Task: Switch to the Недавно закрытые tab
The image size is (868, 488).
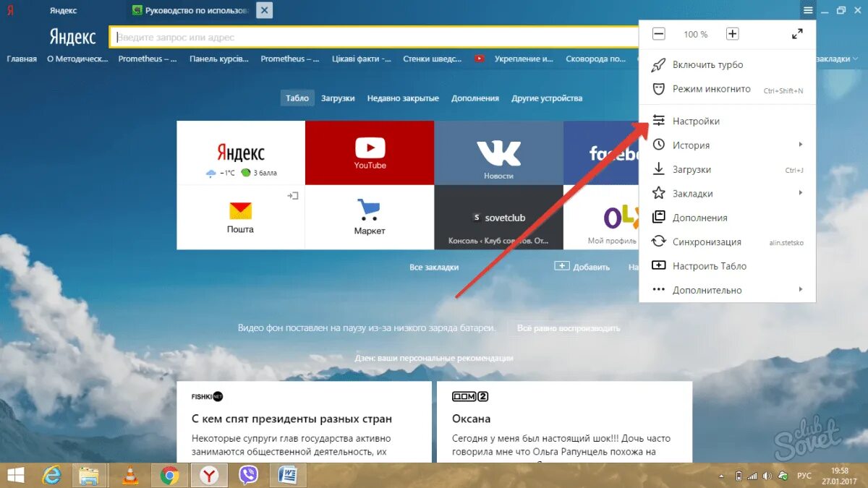Action: click(403, 98)
